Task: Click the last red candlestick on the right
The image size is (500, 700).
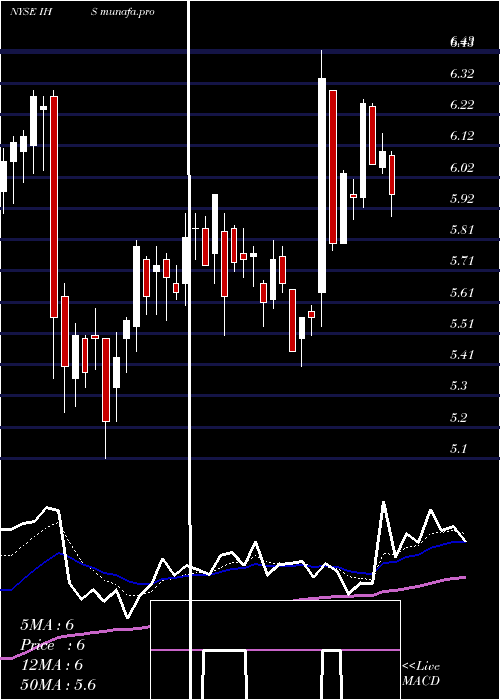Action: (392, 175)
